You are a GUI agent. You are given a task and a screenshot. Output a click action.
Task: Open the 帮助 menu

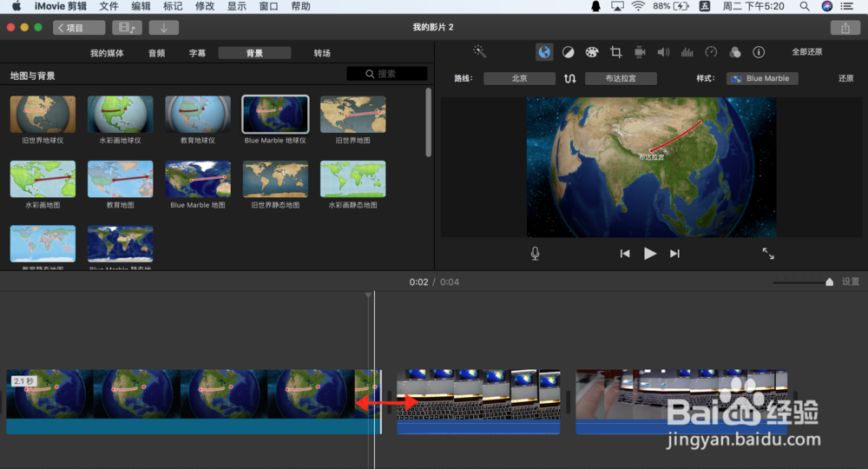300,6
